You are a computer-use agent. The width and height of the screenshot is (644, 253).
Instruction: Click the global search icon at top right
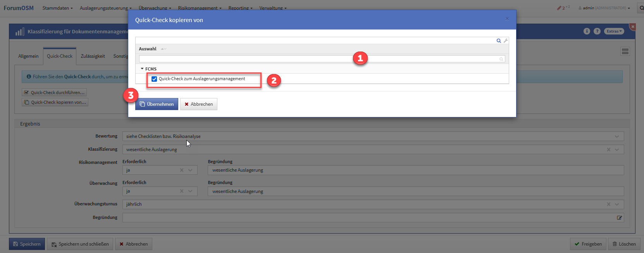coord(641,8)
